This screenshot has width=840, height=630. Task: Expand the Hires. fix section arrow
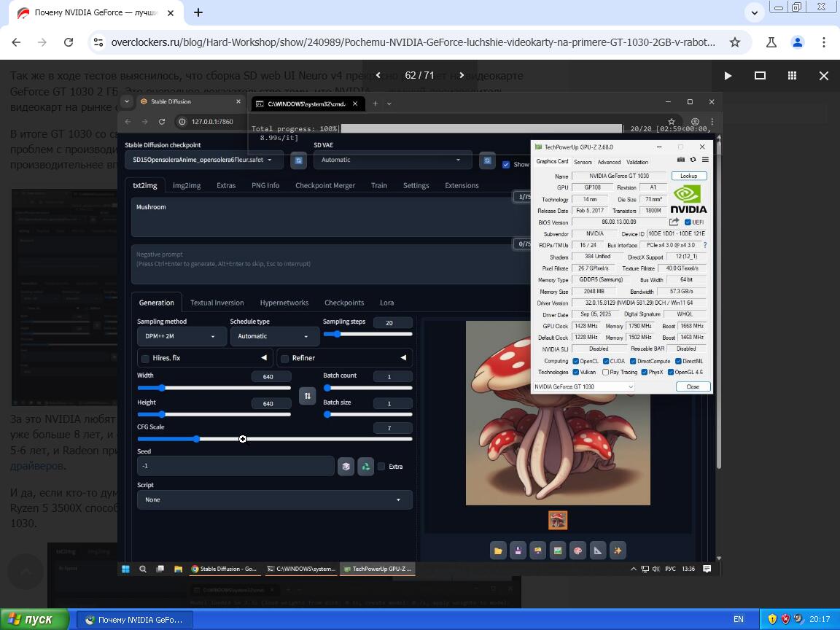point(263,358)
